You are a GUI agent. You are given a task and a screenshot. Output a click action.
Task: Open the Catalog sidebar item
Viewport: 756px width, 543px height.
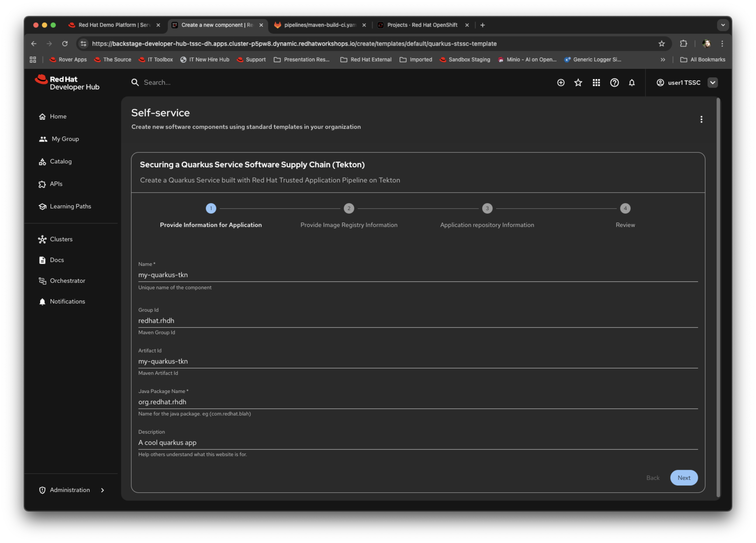[60, 161]
